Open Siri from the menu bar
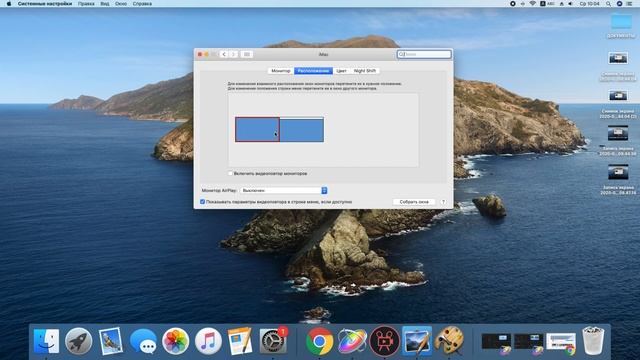Image resolution: width=640 pixels, height=360 pixels. (619, 4)
